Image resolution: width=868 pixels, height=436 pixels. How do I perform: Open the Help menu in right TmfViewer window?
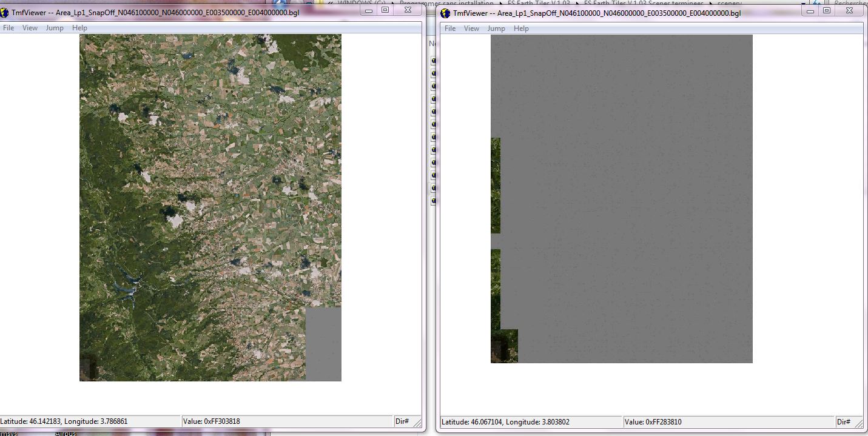[521, 29]
